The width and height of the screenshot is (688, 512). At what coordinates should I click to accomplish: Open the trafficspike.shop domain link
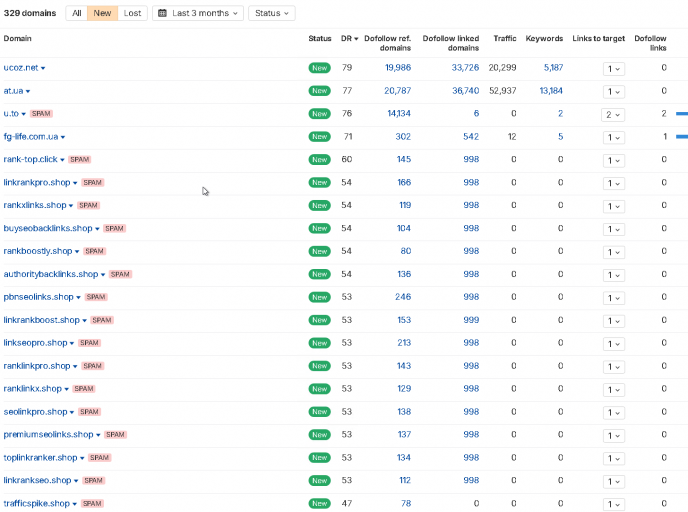[37, 504]
